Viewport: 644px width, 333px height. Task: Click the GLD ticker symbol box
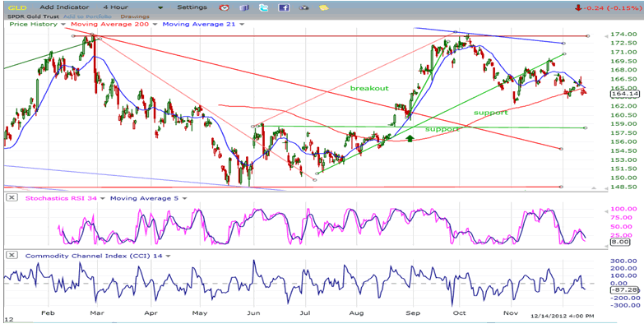[16, 7]
